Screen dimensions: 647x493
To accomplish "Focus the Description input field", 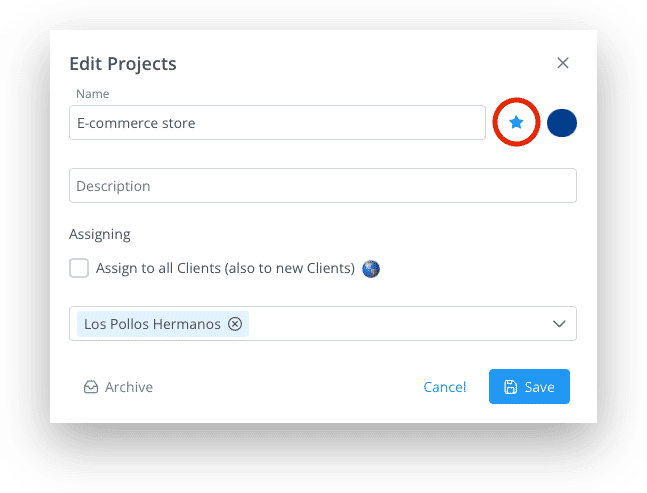I will click(323, 186).
